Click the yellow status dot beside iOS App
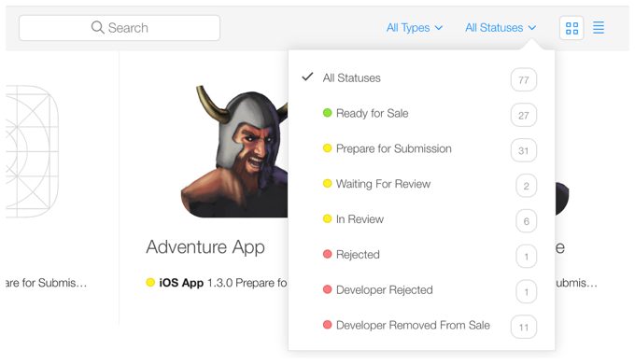 tap(150, 282)
